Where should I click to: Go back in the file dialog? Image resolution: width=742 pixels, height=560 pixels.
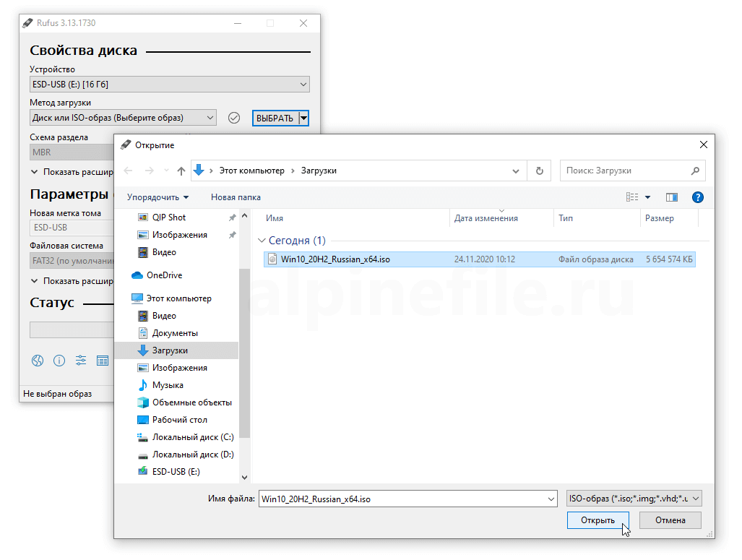tap(128, 171)
